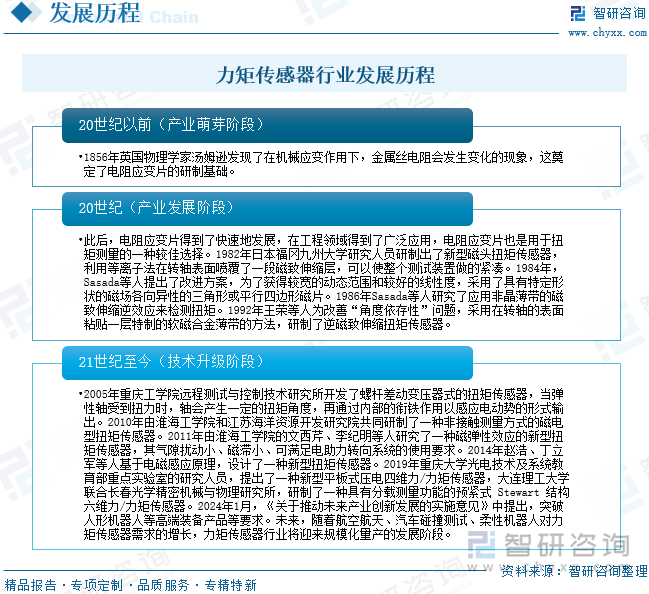Select the 21世纪至今（技术升级阶段） header
Image resolution: width=649 pixels, height=594 pixels.
coord(267,363)
